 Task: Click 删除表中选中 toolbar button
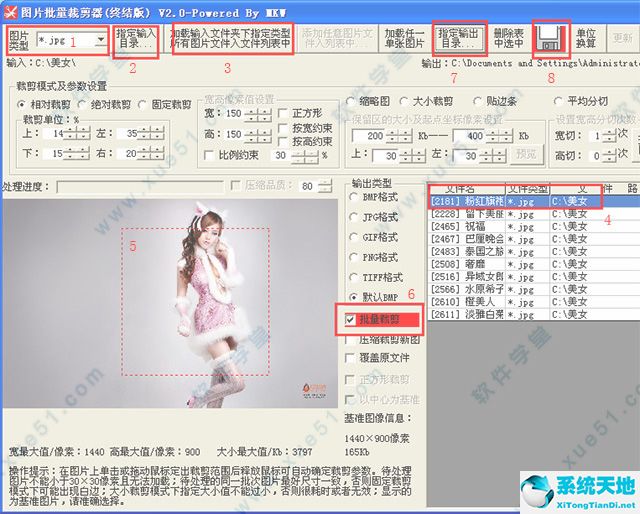(x=509, y=40)
